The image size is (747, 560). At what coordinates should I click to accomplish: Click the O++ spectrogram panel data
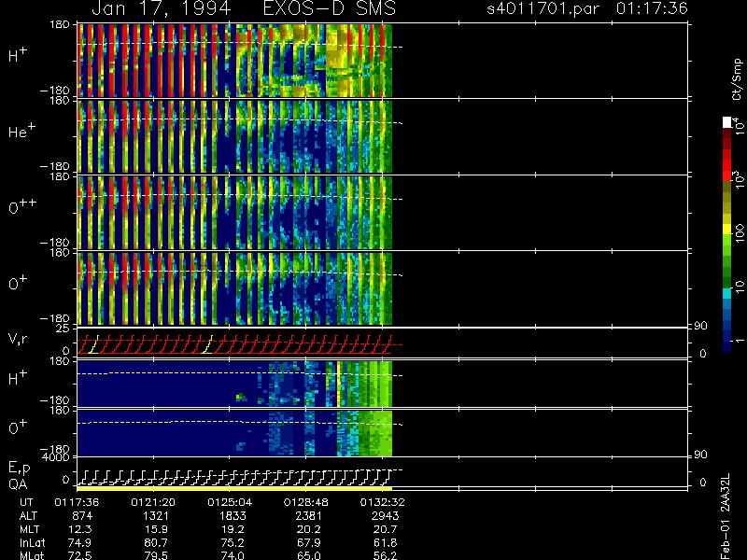pyautogui.click(x=234, y=213)
